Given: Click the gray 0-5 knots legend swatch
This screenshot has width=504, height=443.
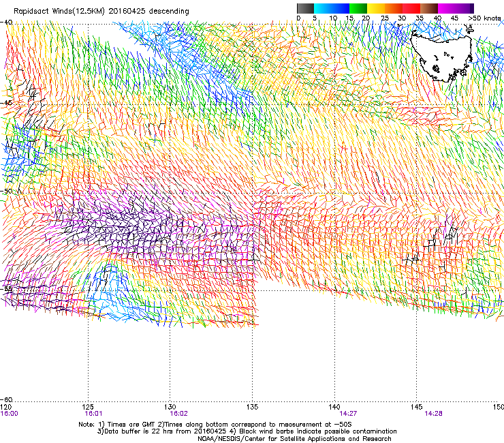Looking at the screenshot, I should point(305,8).
